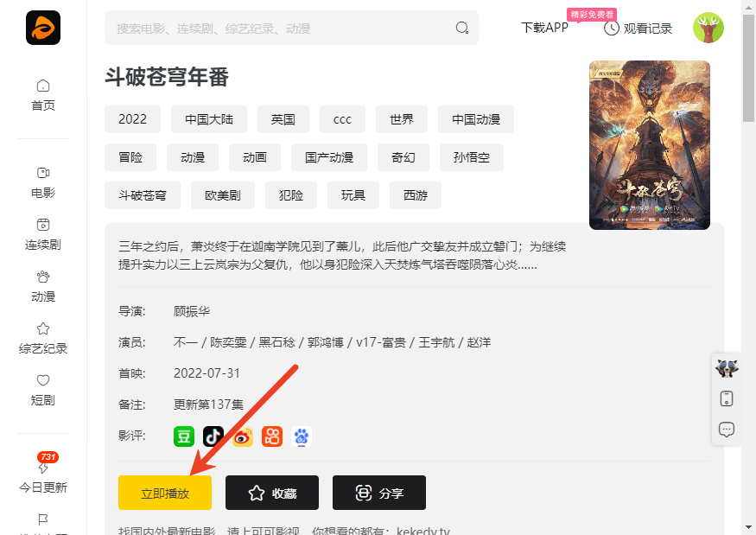
Task: Open the Kuaishou review icon
Action: (x=271, y=436)
